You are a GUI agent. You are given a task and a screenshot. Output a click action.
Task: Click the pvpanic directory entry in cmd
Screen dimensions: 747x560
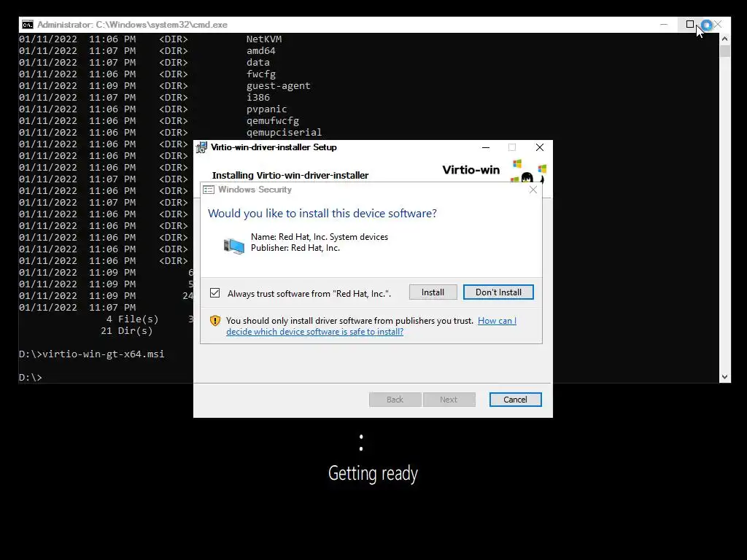(266, 109)
